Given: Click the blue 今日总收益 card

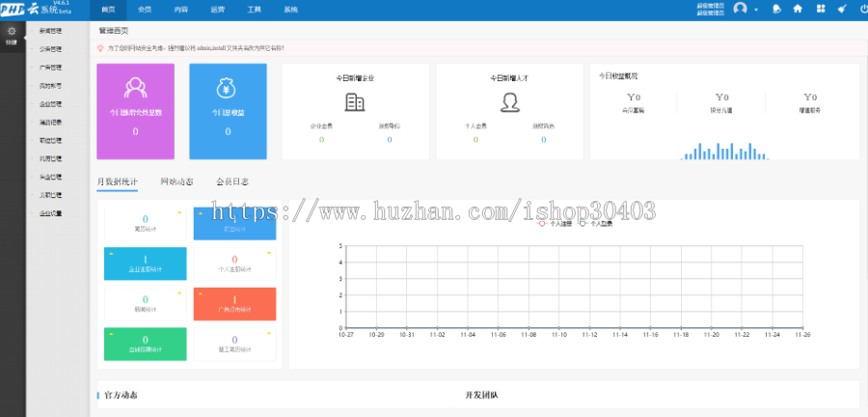Looking at the screenshot, I should click(x=228, y=111).
